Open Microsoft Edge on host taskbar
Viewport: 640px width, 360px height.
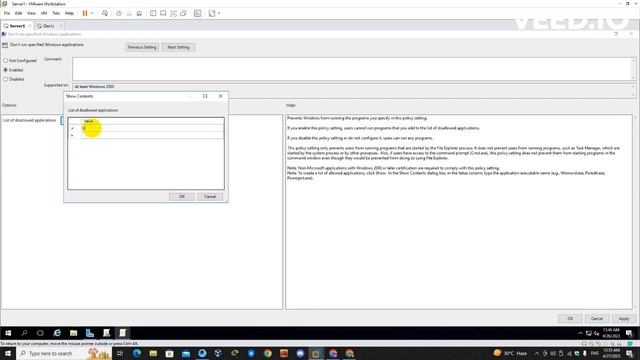coord(137,353)
